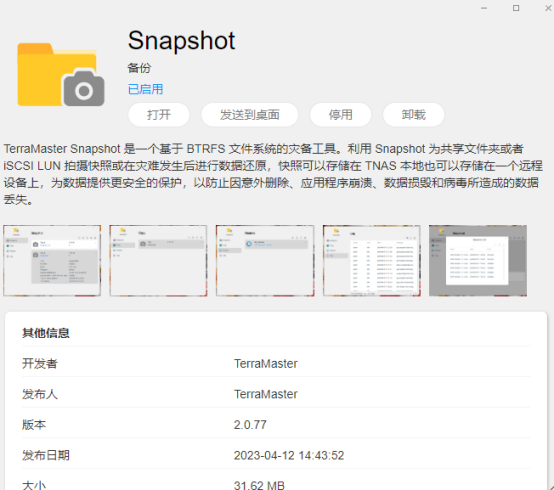Screen dimensions: 554x490
Task: Click the 版本 row label
Action: pyautogui.click(x=34, y=425)
